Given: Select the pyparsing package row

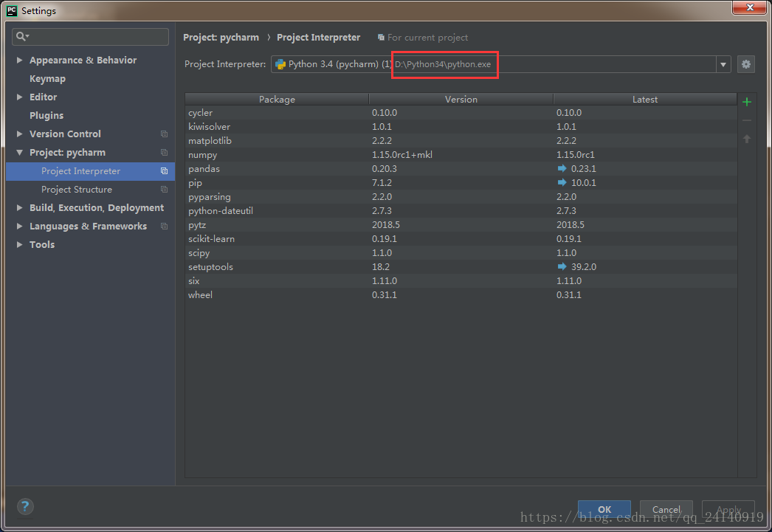Looking at the screenshot, I should 461,197.
